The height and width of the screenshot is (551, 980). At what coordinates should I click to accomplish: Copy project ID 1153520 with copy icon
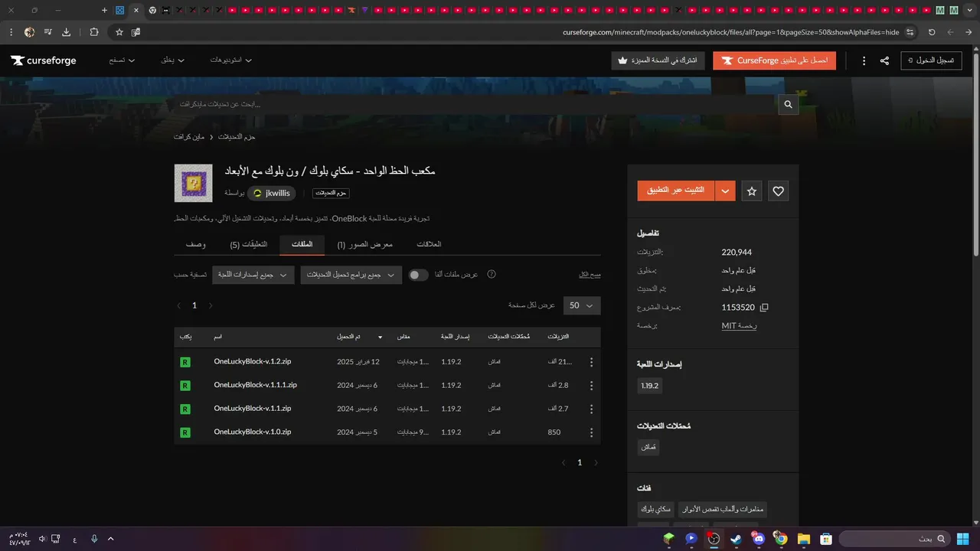tap(763, 308)
